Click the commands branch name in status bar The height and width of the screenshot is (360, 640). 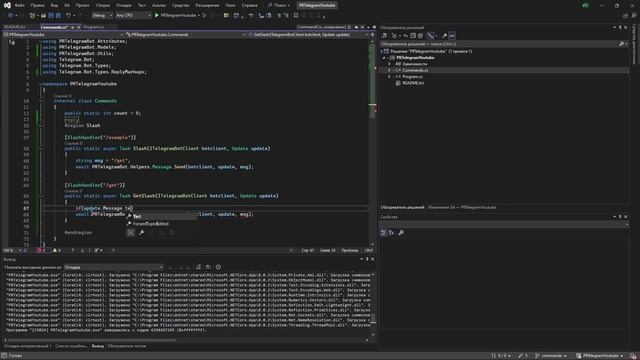pos(552,356)
